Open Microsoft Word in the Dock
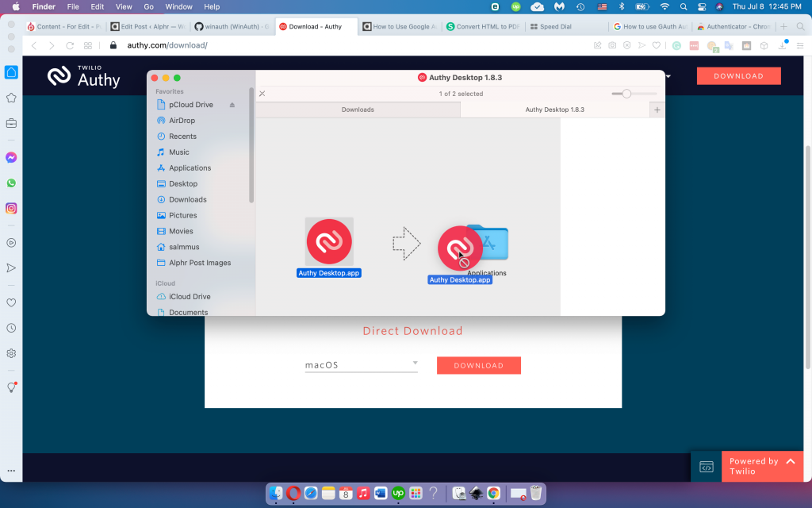This screenshot has height=508, width=812. click(381, 493)
